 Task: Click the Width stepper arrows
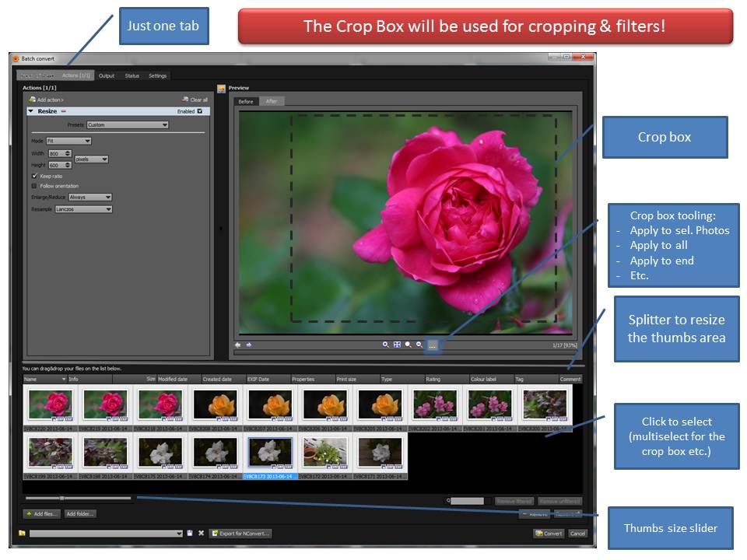68,153
